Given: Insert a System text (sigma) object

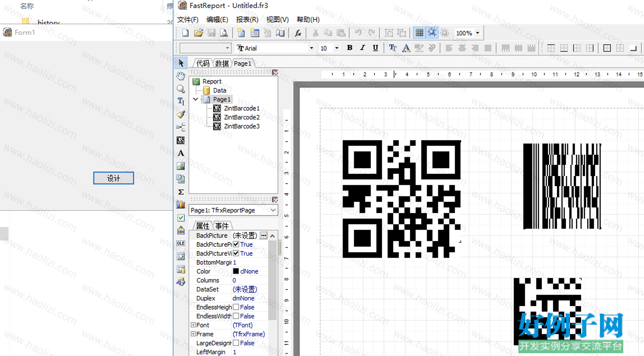Looking at the screenshot, I should click(x=181, y=192).
